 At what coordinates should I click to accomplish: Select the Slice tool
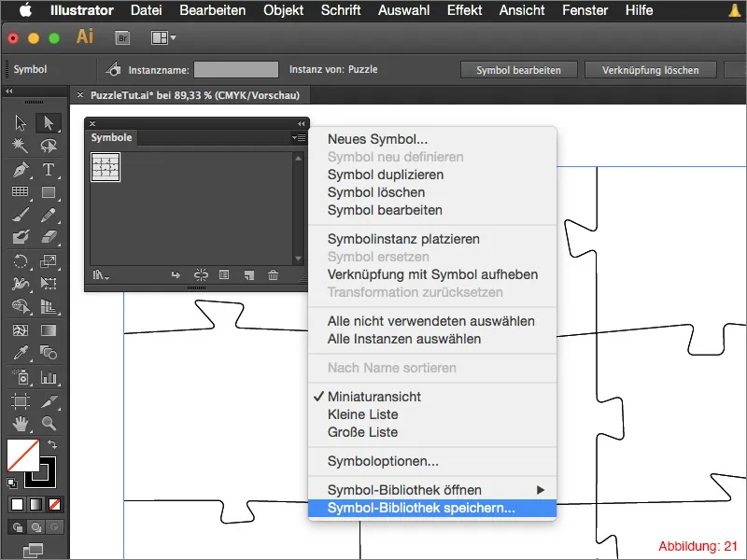(49, 401)
